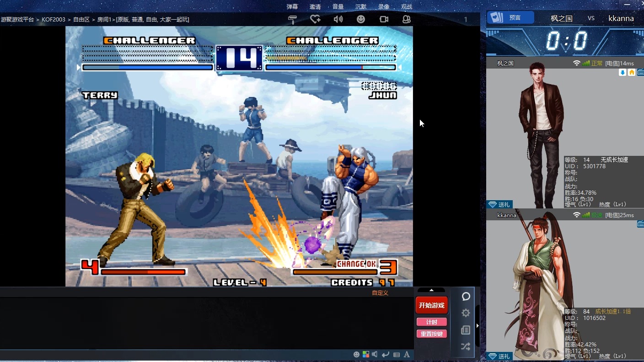Start recording with the 录像 camera icon
Image resolution: width=644 pixels, height=362 pixels.
384,19
